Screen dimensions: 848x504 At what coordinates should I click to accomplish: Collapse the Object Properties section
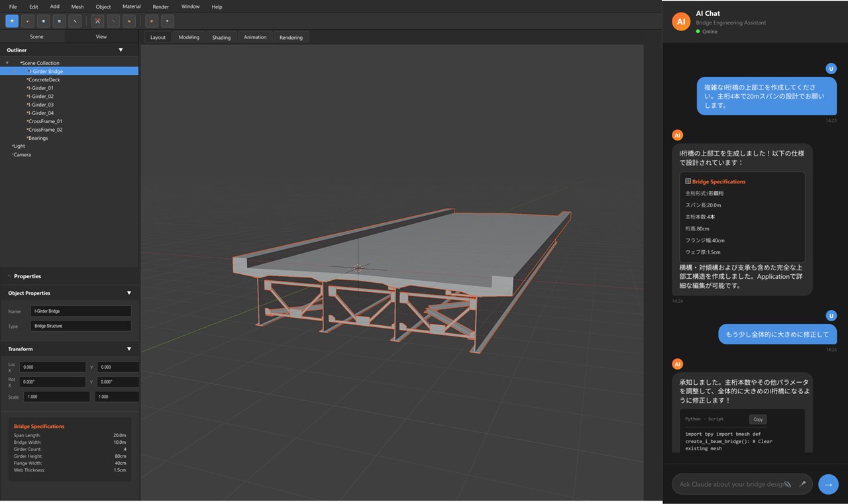tap(129, 293)
